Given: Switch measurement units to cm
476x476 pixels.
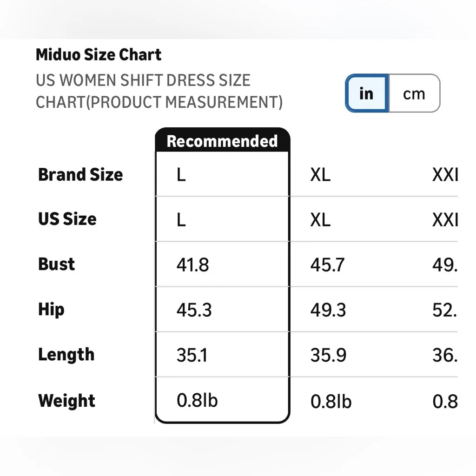Looking at the screenshot, I should (413, 93).
